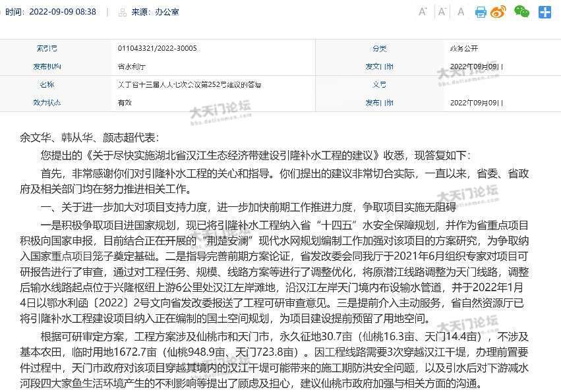Click the document title mentioning 第252号
Image resolution: width=561 pixels, height=392 pixels.
click(180, 84)
